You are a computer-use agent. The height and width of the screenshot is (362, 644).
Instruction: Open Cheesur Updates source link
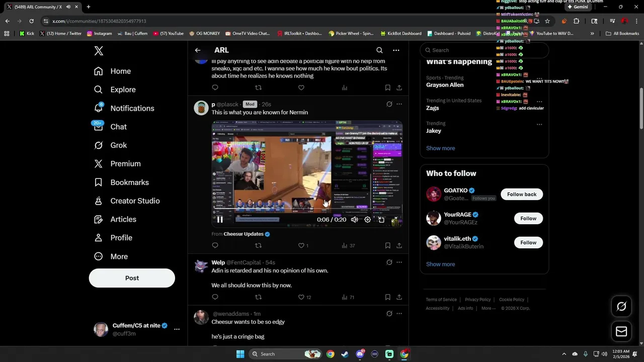coord(244,234)
